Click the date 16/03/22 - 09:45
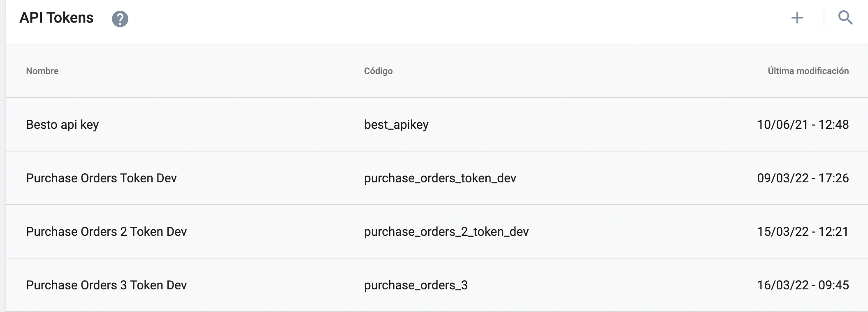The image size is (868, 312). (x=803, y=285)
